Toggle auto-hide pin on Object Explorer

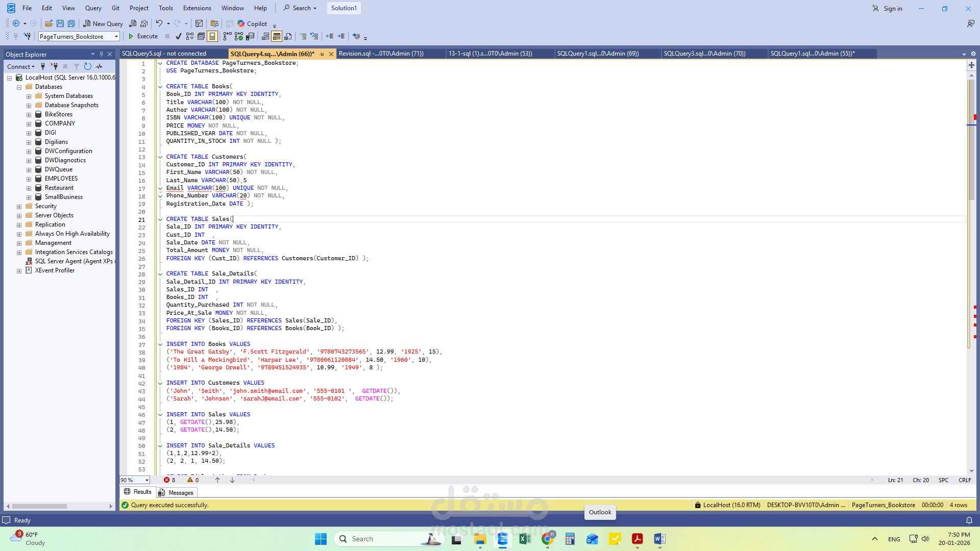101,54
